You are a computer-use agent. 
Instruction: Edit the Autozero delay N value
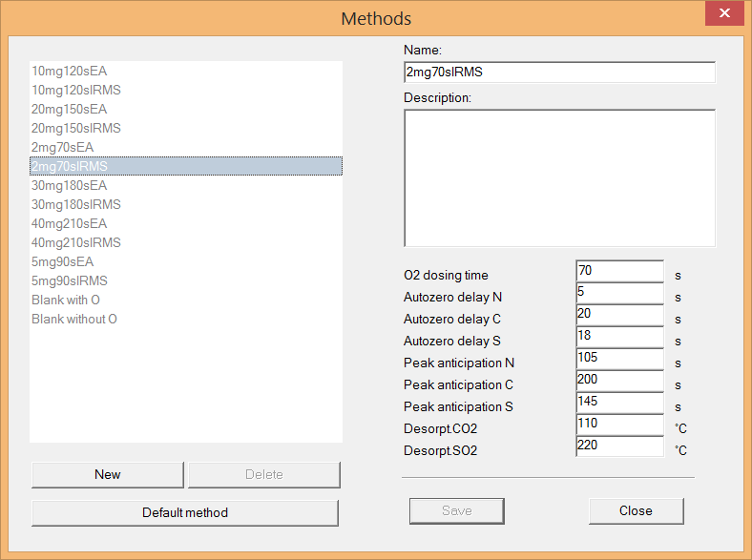tap(619, 295)
